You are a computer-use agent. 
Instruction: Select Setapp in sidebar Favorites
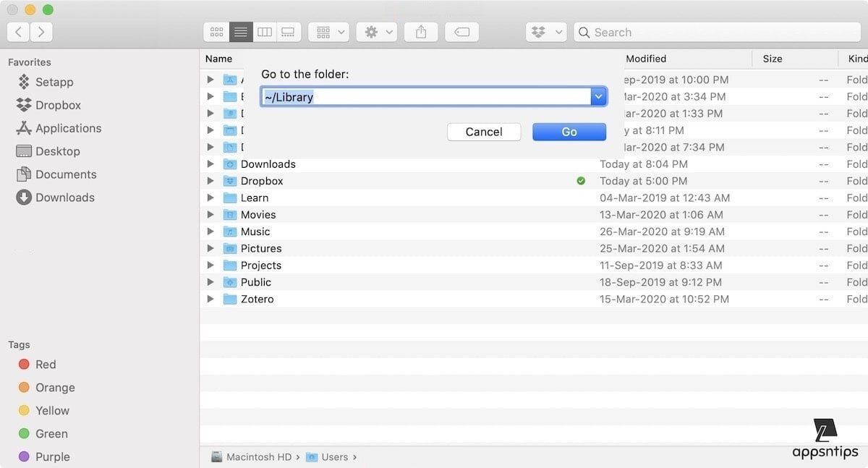pos(54,82)
